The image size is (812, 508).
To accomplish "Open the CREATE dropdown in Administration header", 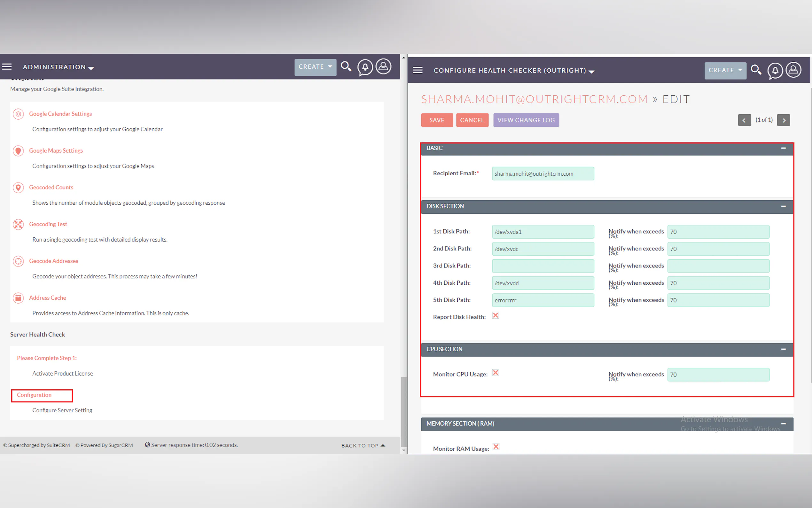I will (x=315, y=67).
